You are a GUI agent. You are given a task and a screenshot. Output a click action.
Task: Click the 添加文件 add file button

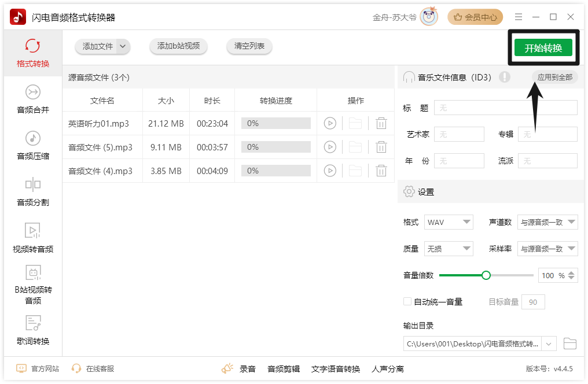pyautogui.click(x=97, y=46)
